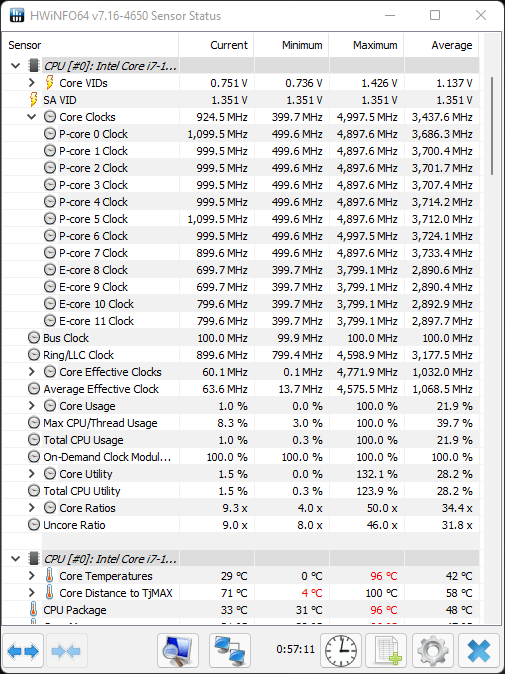The width and height of the screenshot is (505, 674).
Task: Open the network computers remote monitoring icon
Action: [x=230, y=651]
